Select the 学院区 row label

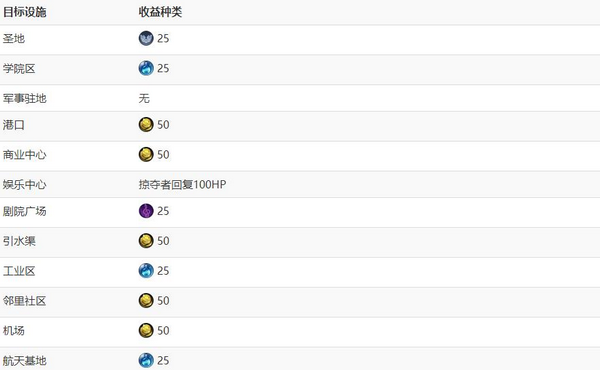click(19, 68)
